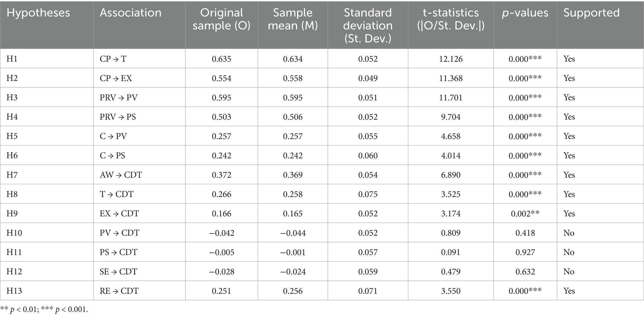
Task: Select the Sample mean (M) header
Action: coord(293,19)
